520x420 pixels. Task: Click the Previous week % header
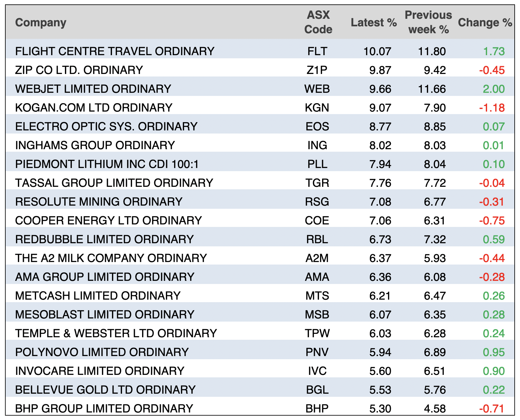(428, 22)
